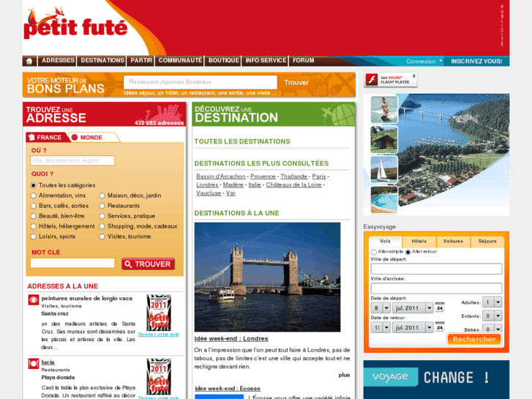Select Toutes les catégories radio button
Image resolution: width=532 pixels, height=399 pixels.
[33, 185]
